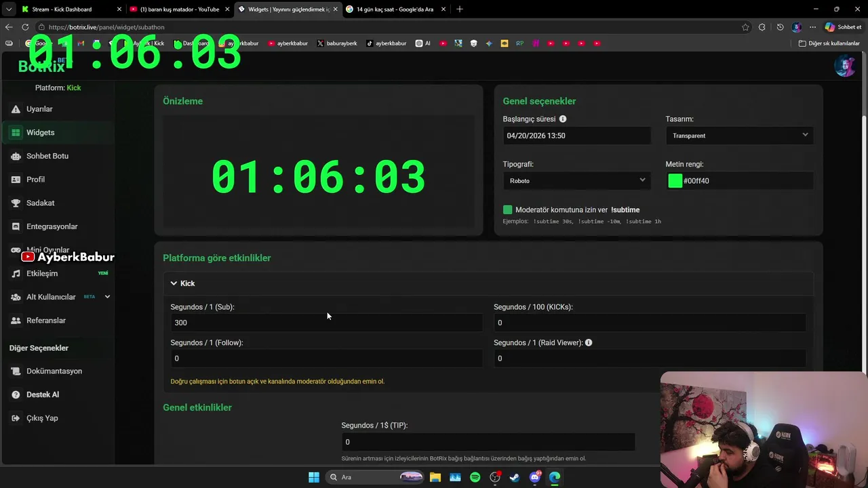Open File Explorer from the taskbar
Image resolution: width=868 pixels, height=488 pixels.
[x=435, y=477]
